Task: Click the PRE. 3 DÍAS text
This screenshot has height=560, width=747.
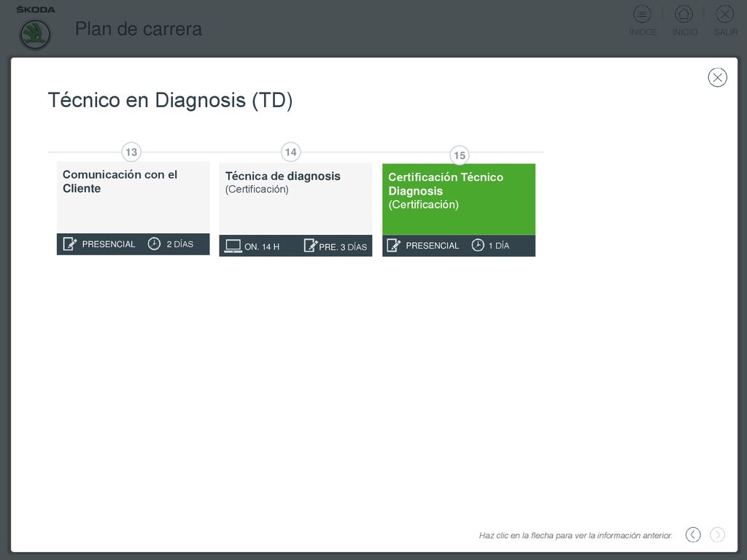Action: click(x=343, y=247)
